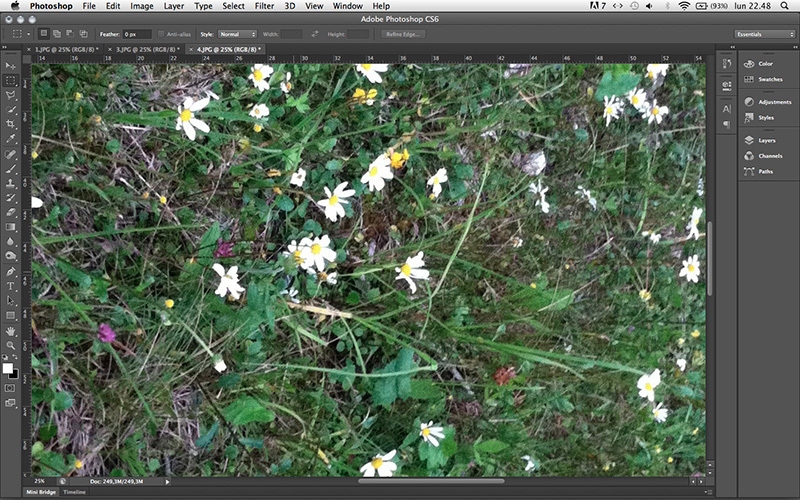Open the Layers panel

[x=768, y=140]
